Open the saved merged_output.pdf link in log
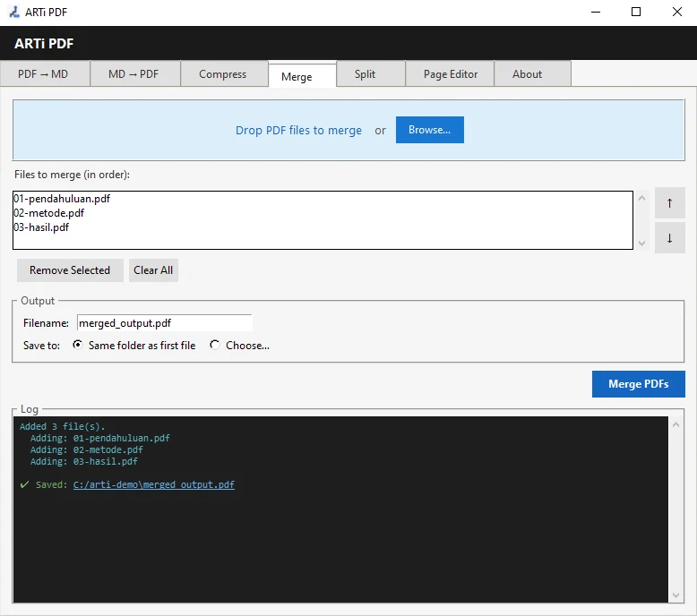Screen dimensions: 697x616 click(x=154, y=484)
